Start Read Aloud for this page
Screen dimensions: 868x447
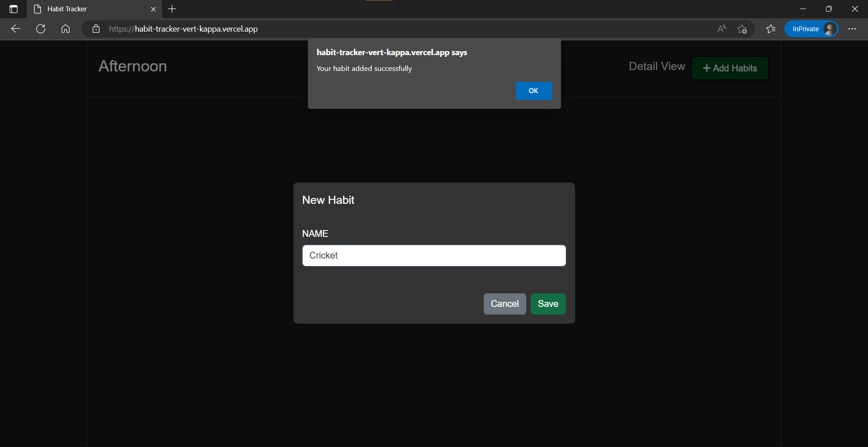coord(722,28)
